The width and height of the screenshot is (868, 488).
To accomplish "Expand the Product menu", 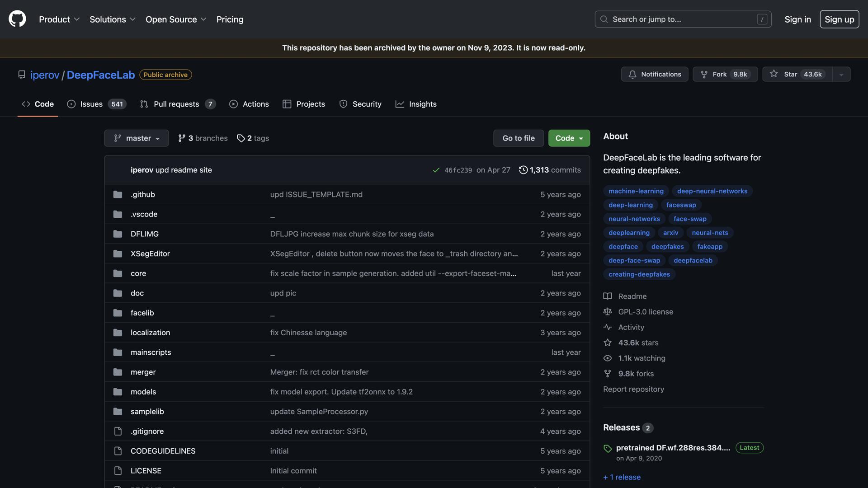I will click(x=59, y=19).
